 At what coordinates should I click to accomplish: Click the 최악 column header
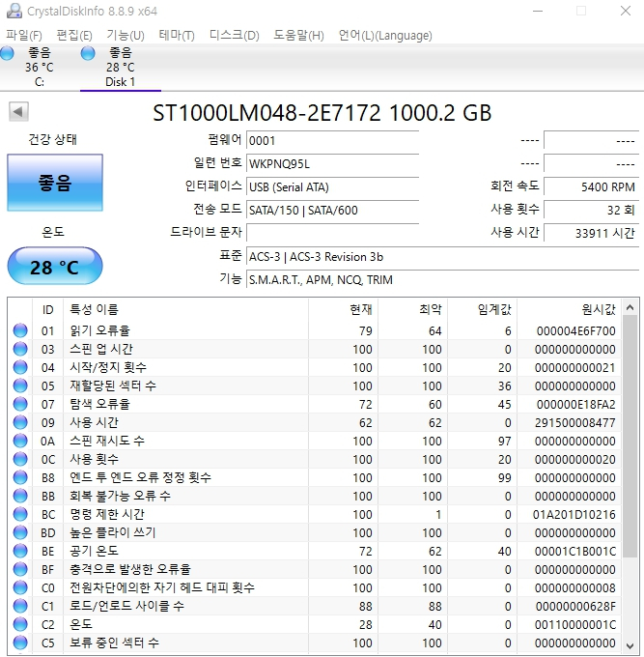[x=413, y=309]
